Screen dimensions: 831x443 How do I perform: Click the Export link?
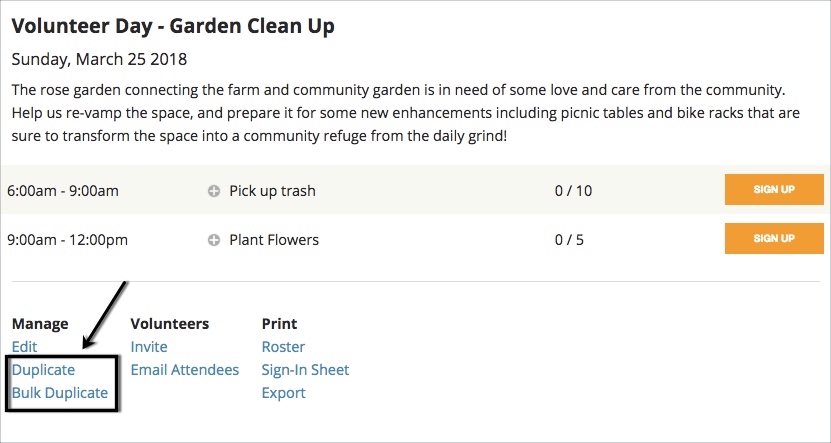283,393
